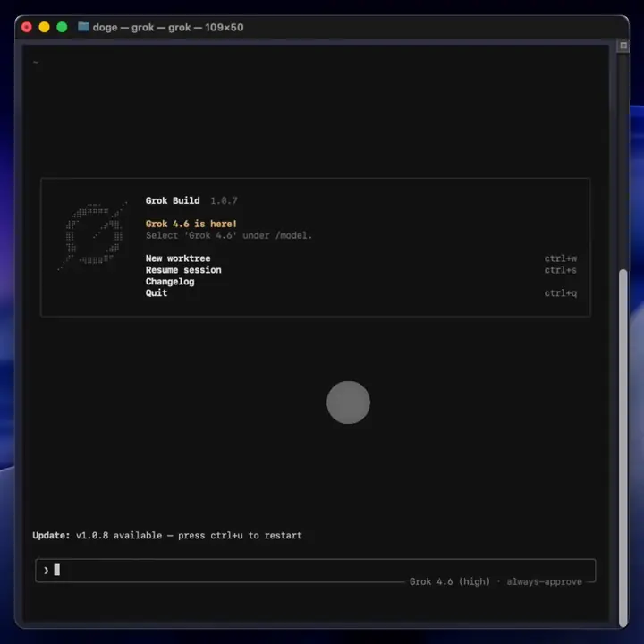Viewport: 644px width, 644px height.
Task: Click the window title 'doge — grok — grok — 109×50'
Action: pyautogui.click(x=168, y=27)
